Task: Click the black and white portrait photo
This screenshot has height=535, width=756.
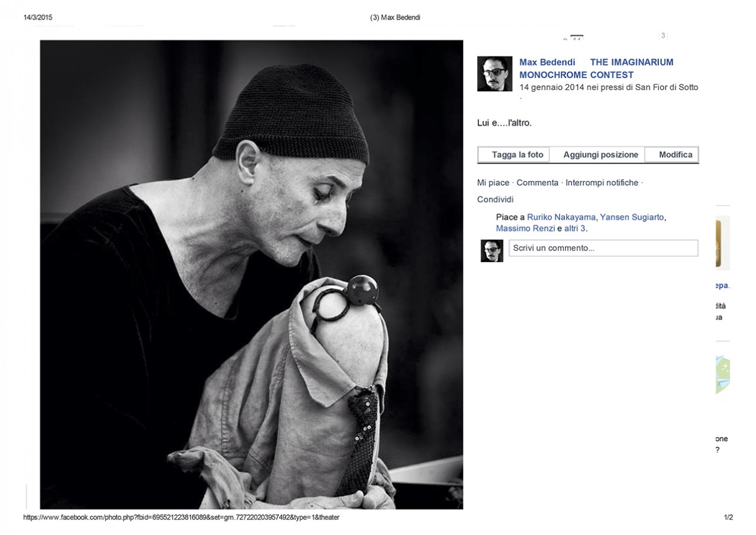Action: [252, 275]
